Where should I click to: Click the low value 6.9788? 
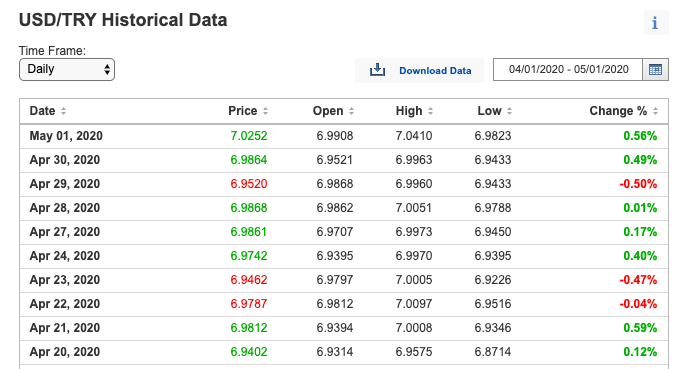click(x=493, y=208)
